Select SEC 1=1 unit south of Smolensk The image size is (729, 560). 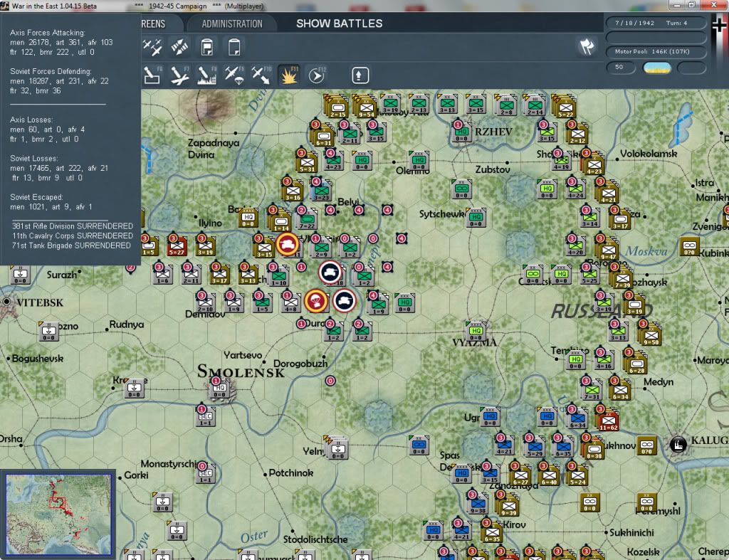205,417
